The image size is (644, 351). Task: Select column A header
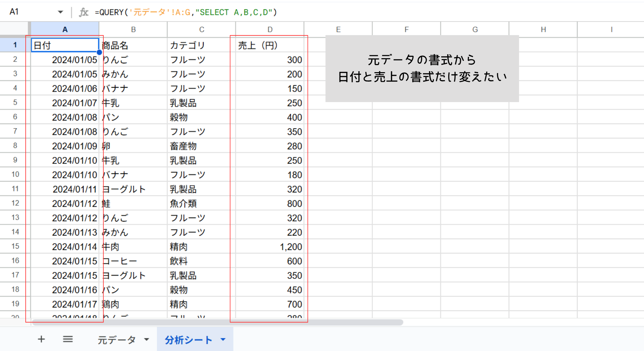65,30
